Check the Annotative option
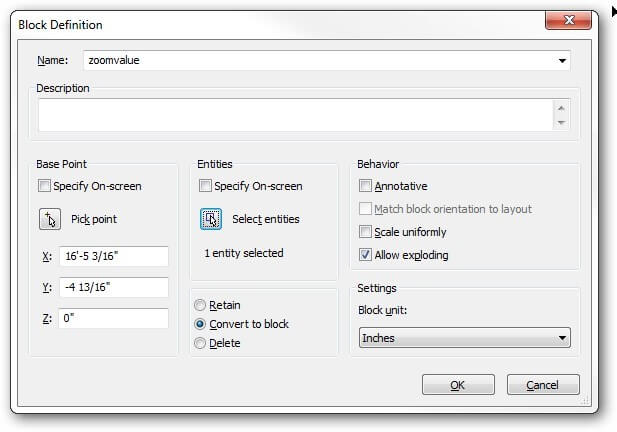Viewport: 617px width, 432px height. pos(365,186)
